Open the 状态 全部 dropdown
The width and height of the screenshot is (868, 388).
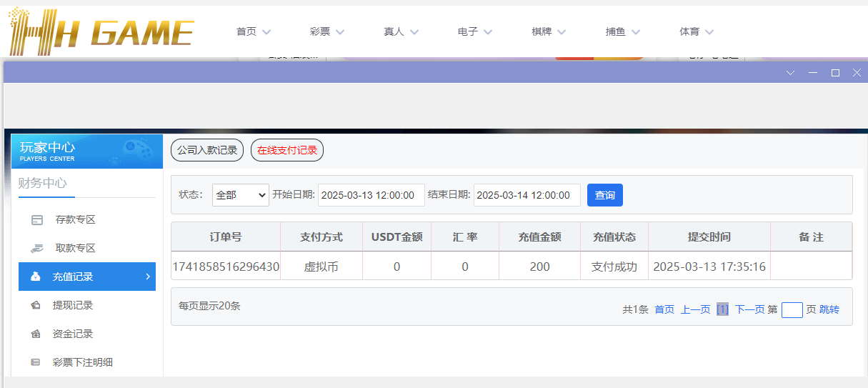(x=241, y=195)
